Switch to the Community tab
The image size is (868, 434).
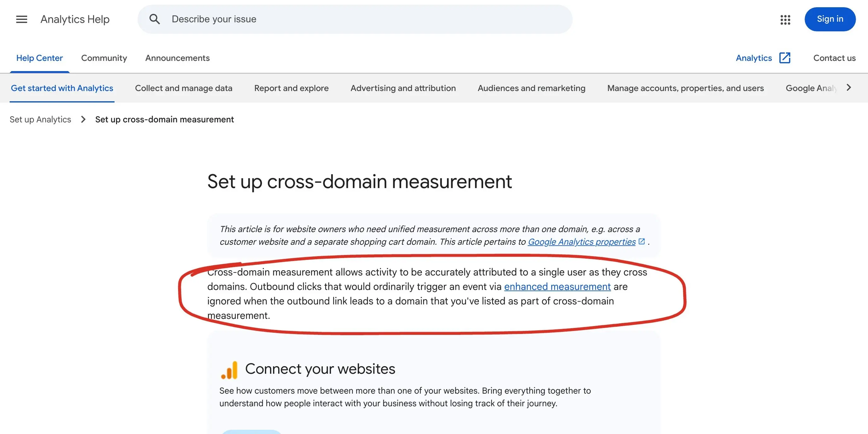pyautogui.click(x=104, y=58)
